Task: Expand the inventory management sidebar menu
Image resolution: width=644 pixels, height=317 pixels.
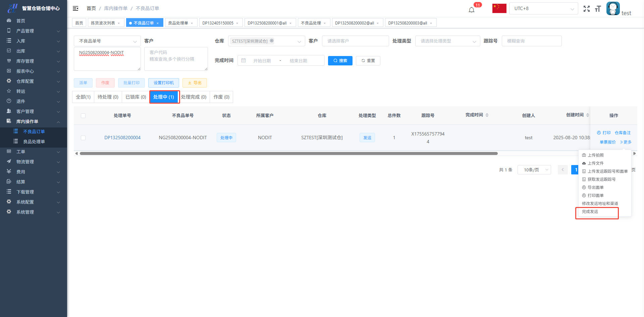Action: click(x=34, y=61)
